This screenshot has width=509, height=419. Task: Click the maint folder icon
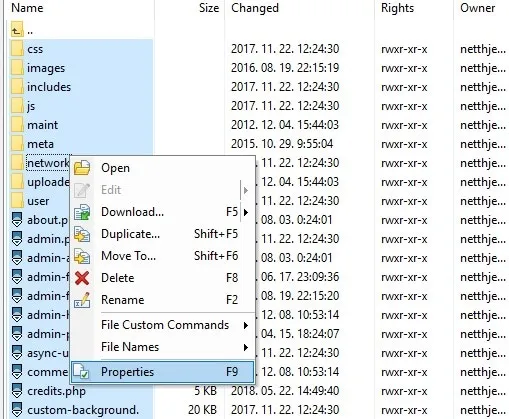(17, 125)
